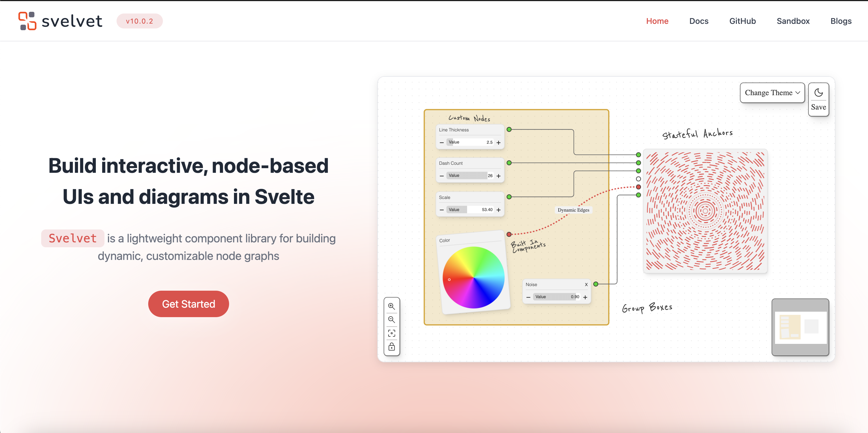The image size is (868, 433).
Task: Click Noise node output anchor
Action: 596,284
